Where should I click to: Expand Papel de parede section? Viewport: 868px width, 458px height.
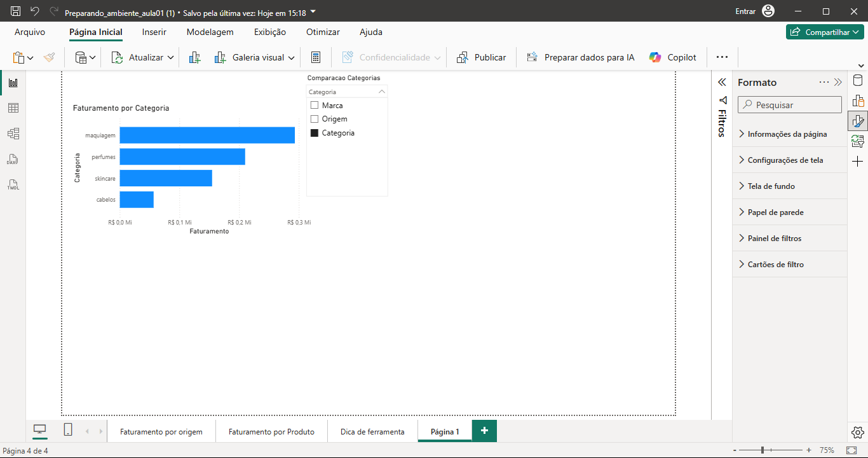point(790,212)
